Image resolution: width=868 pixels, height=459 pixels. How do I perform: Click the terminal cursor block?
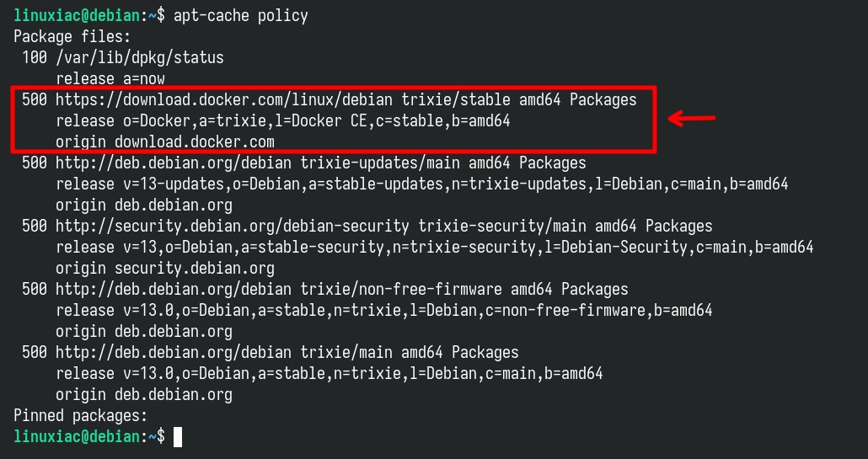click(x=178, y=437)
